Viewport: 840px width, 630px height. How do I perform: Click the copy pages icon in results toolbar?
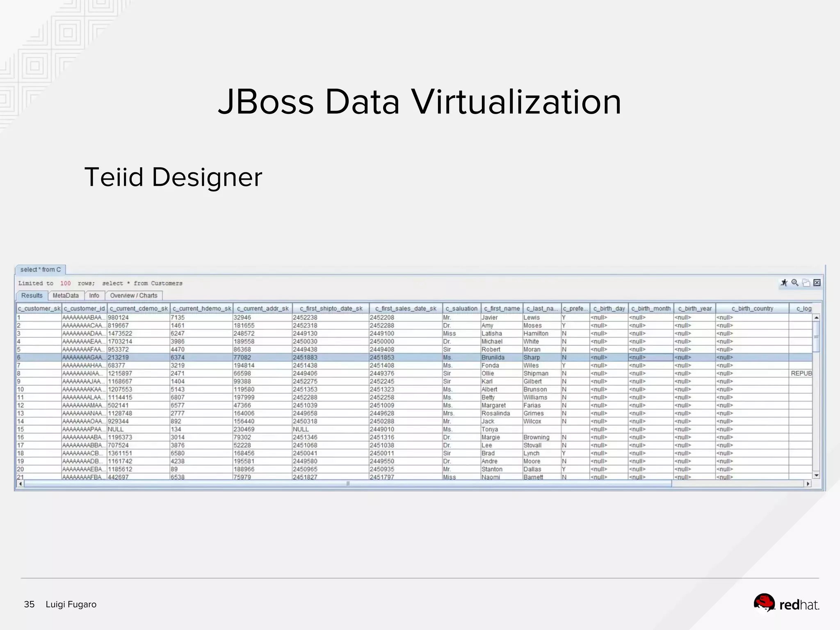pyautogui.click(x=806, y=283)
